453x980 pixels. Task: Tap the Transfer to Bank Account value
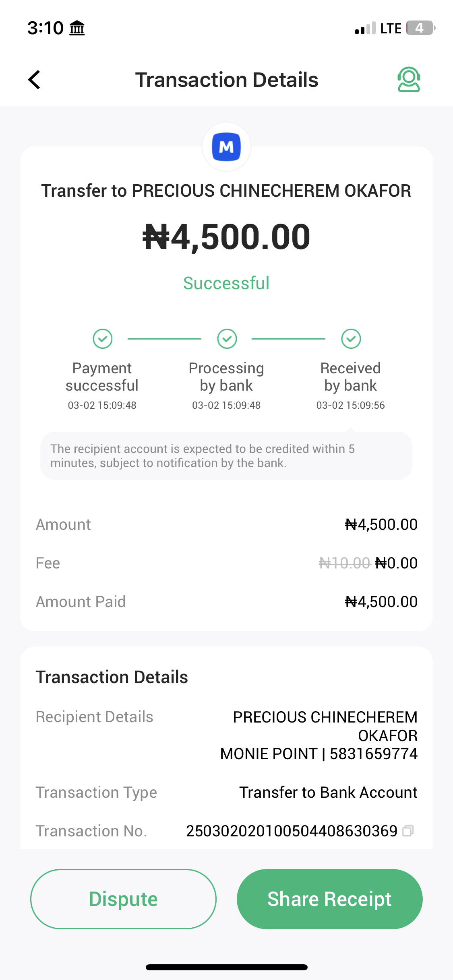[x=328, y=793]
